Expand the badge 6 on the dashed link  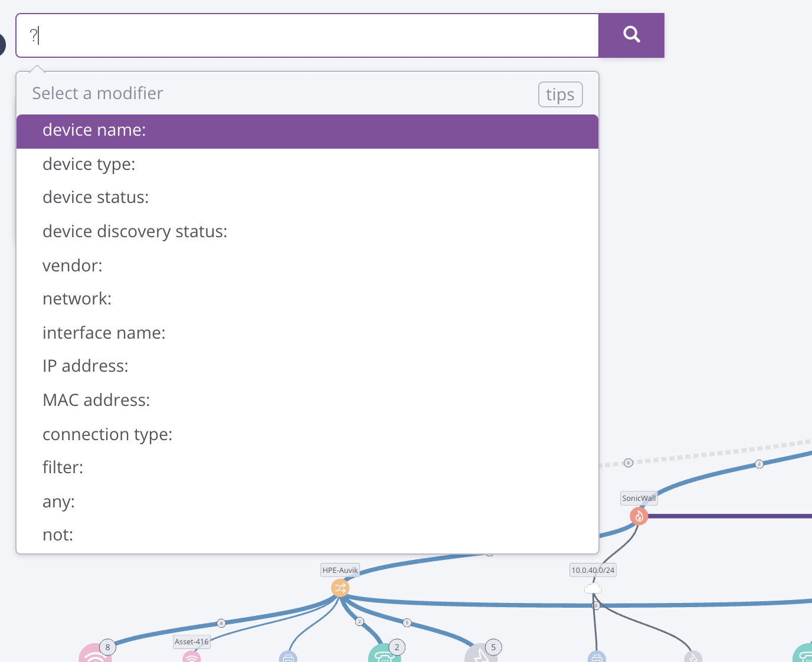point(628,463)
